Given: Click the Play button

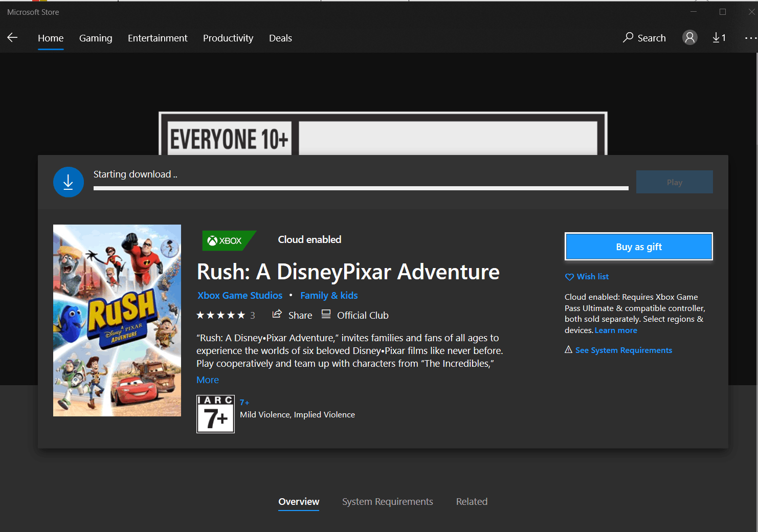Looking at the screenshot, I should pos(675,182).
